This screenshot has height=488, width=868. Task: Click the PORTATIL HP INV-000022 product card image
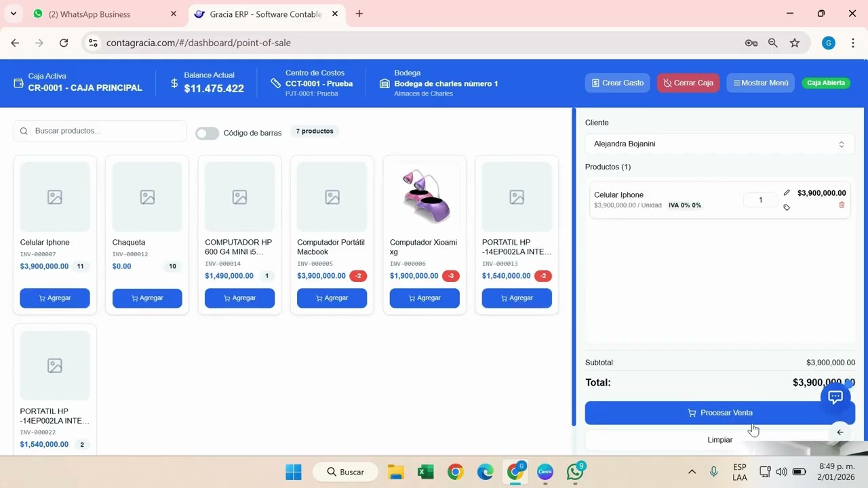55,365
